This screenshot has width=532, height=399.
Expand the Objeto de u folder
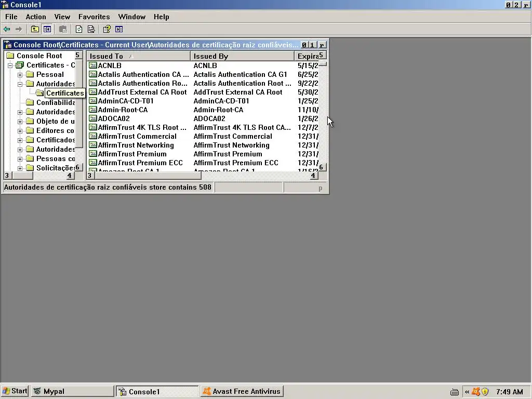20,122
